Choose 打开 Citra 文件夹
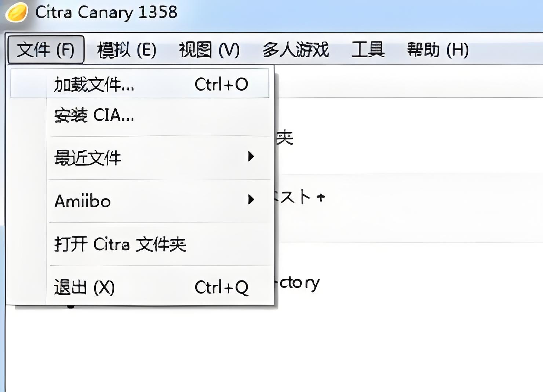543x392 pixels. [x=140, y=244]
